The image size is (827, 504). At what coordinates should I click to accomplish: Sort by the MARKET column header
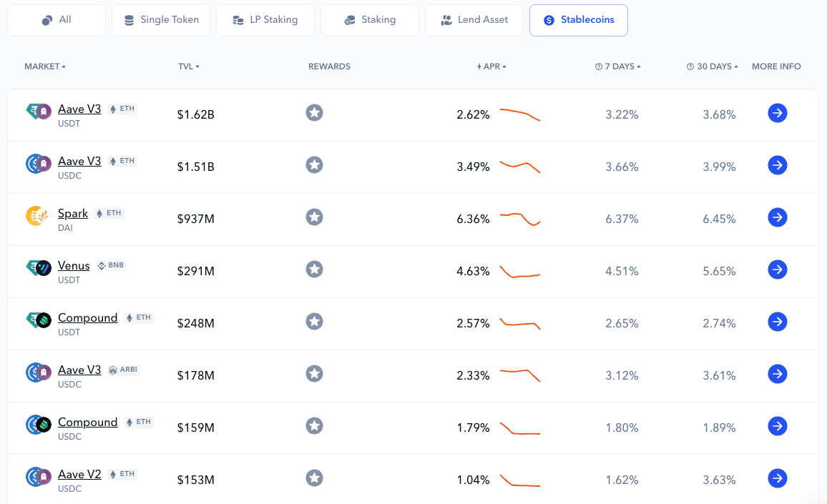(45, 66)
